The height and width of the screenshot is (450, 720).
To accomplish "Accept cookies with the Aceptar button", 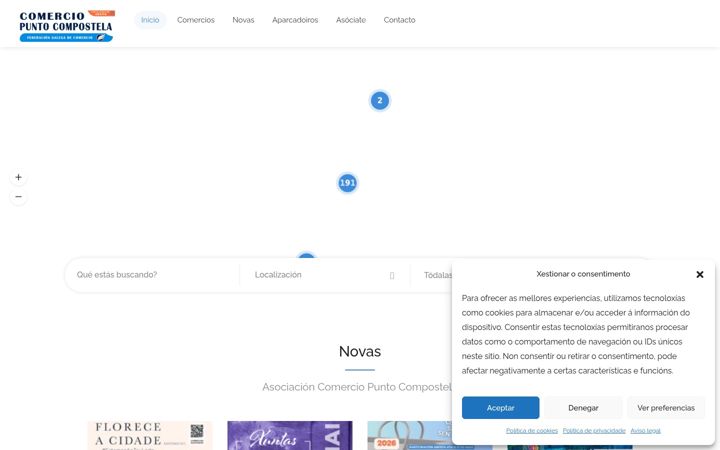I will click(501, 408).
